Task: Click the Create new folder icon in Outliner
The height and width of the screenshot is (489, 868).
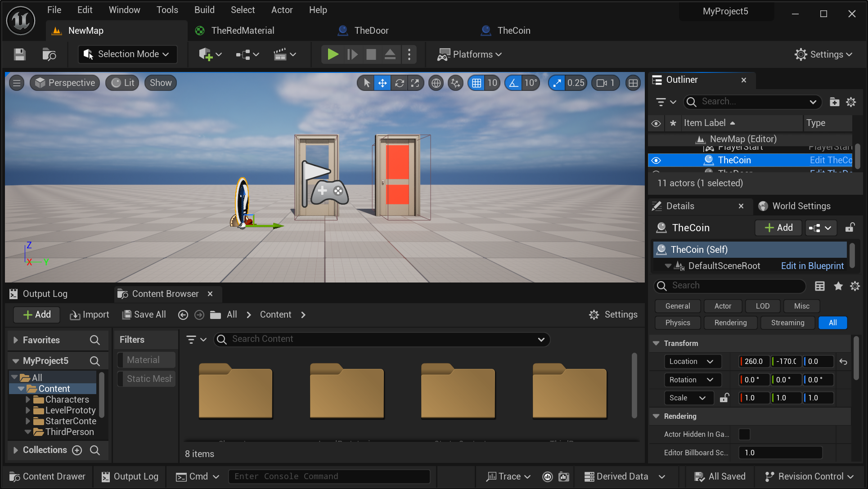Action: click(834, 102)
